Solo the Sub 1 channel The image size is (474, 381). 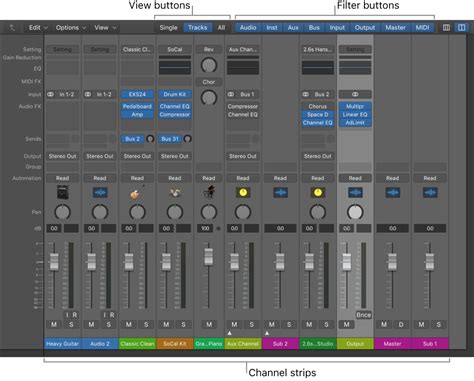[438, 324]
